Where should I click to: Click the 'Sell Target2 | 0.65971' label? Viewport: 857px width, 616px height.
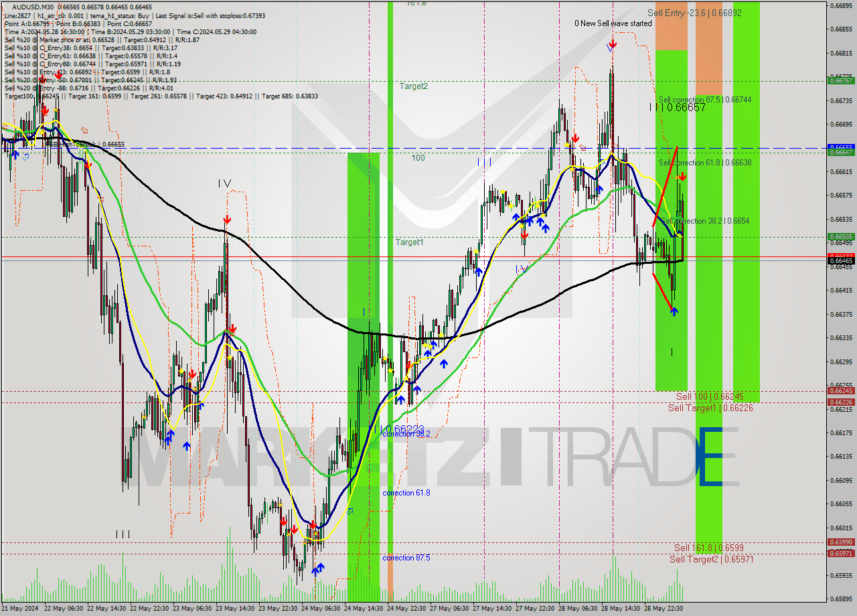click(x=711, y=559)
